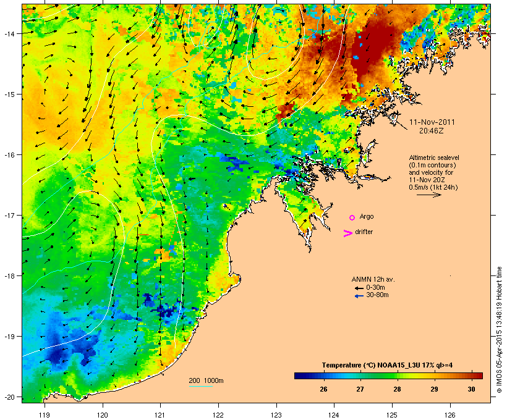Click the colorbar value '30'
This screenshot has width=507, height=420.
(x=471, y=389)
